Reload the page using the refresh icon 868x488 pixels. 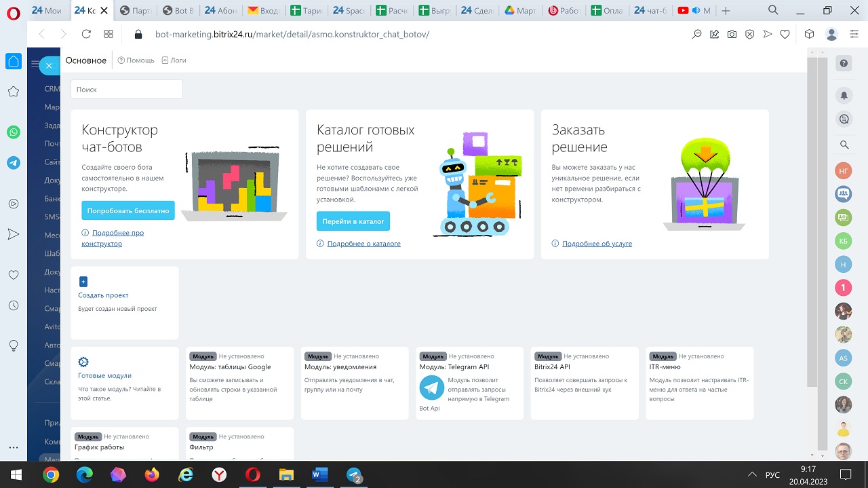[x=86, y=34]
